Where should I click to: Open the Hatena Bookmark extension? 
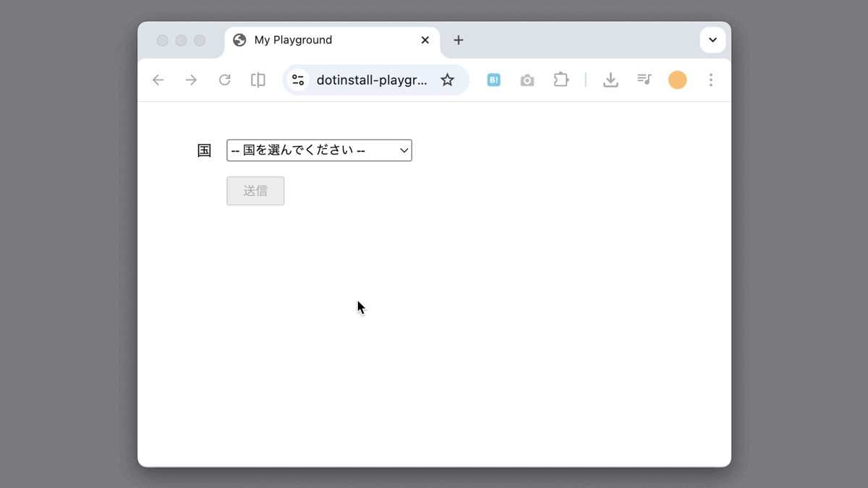[494, 80]
